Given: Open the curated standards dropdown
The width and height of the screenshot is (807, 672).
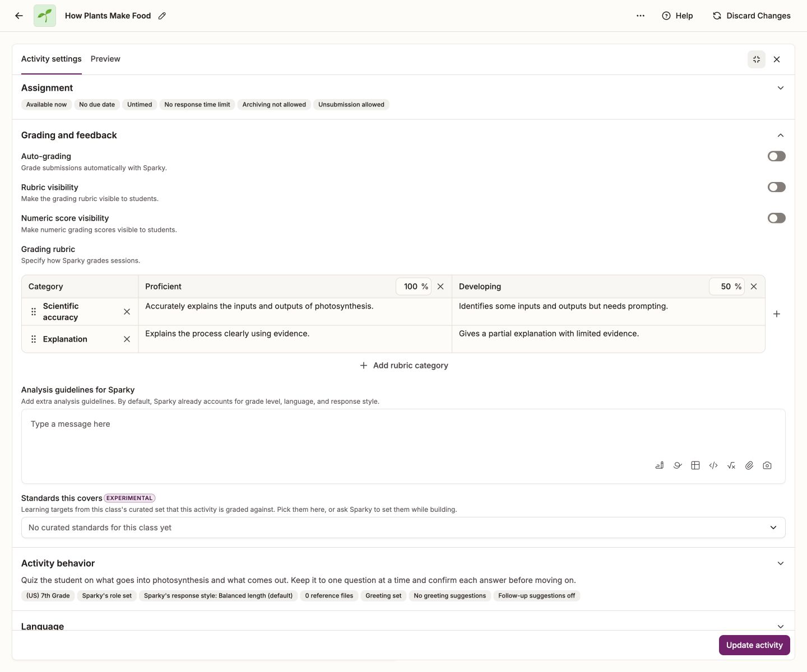Looking at the screenshot, I should coord(403,528).
